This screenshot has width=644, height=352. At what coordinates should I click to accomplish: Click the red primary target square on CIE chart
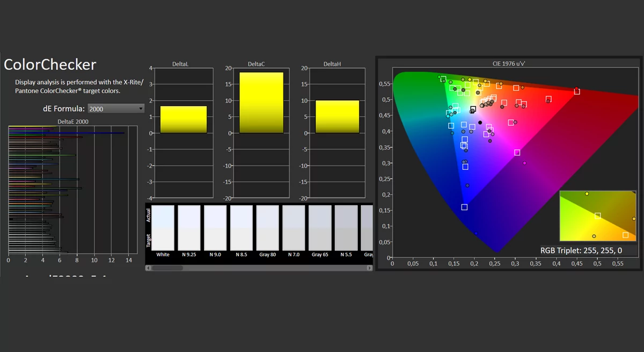[577, 91]
